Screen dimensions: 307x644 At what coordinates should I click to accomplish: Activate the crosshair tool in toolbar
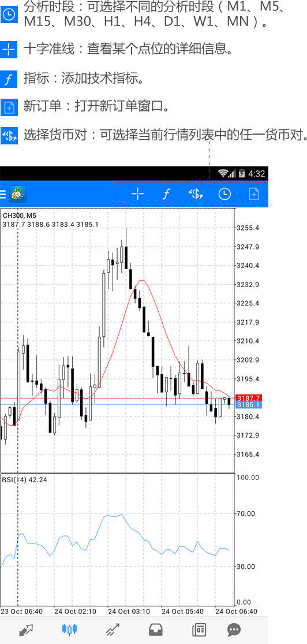point(137,194)
